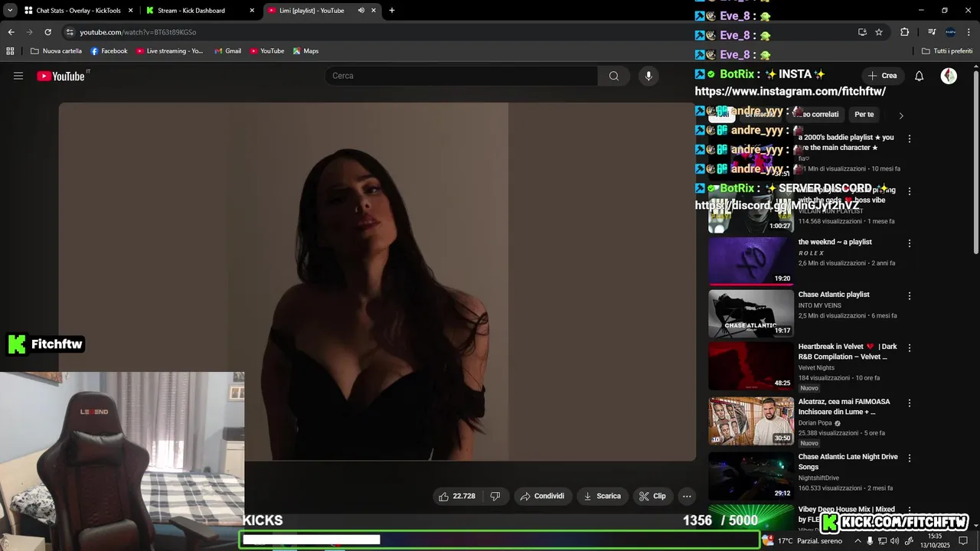Open the weeknd playlist thumbnail
Image resolution: width=980 pixels, height=551 pixels.
(x=751, y=261)
